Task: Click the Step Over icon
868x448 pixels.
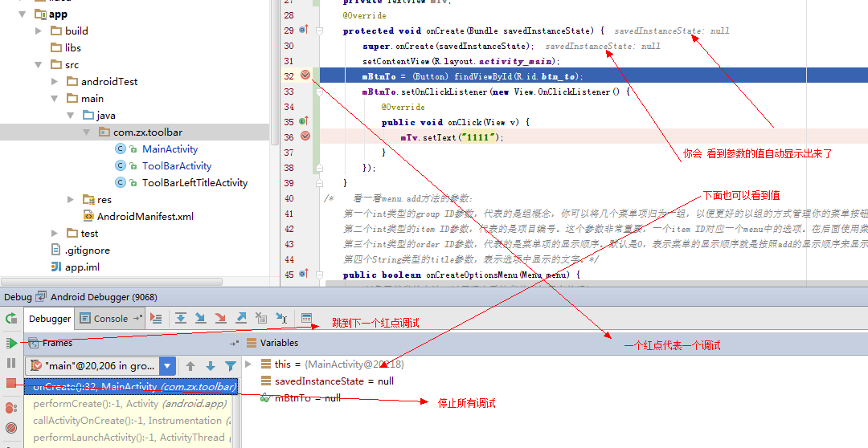Action: (x=181, y=318)
